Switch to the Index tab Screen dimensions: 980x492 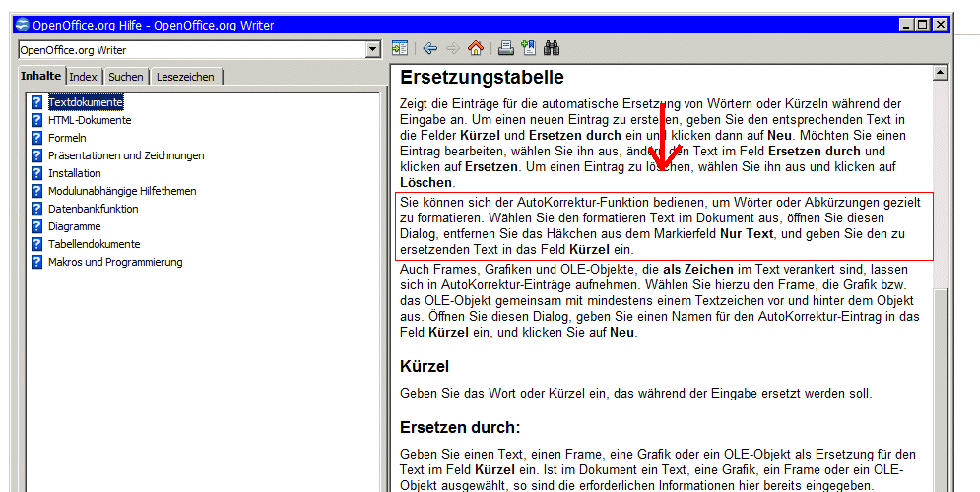(x=84, y=77)
